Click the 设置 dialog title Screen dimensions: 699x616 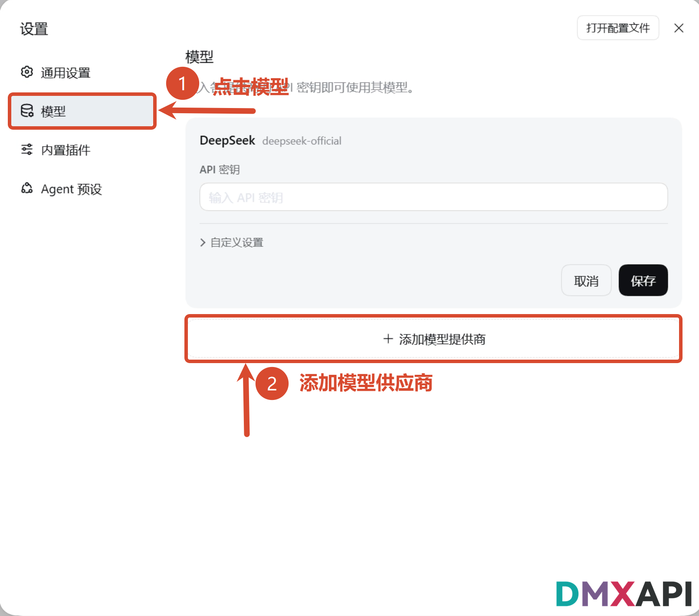pos(34,29)
